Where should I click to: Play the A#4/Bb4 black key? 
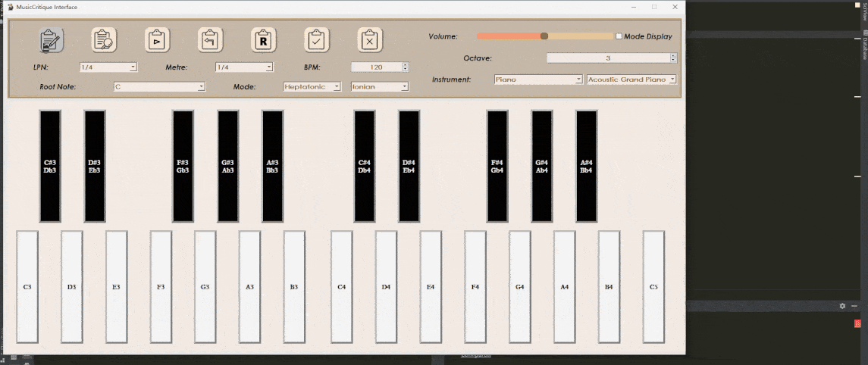coord(587,167)
